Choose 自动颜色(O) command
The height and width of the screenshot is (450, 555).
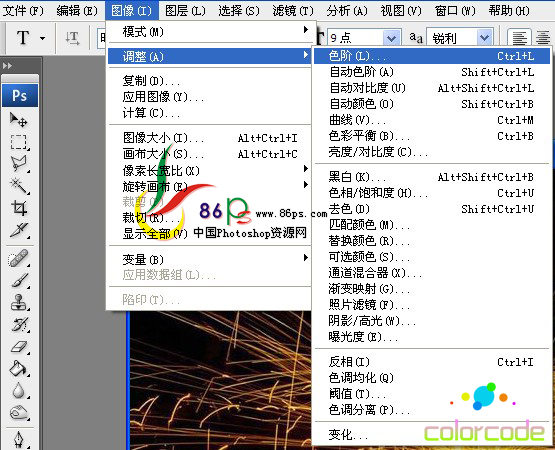(x=431, y=104)
